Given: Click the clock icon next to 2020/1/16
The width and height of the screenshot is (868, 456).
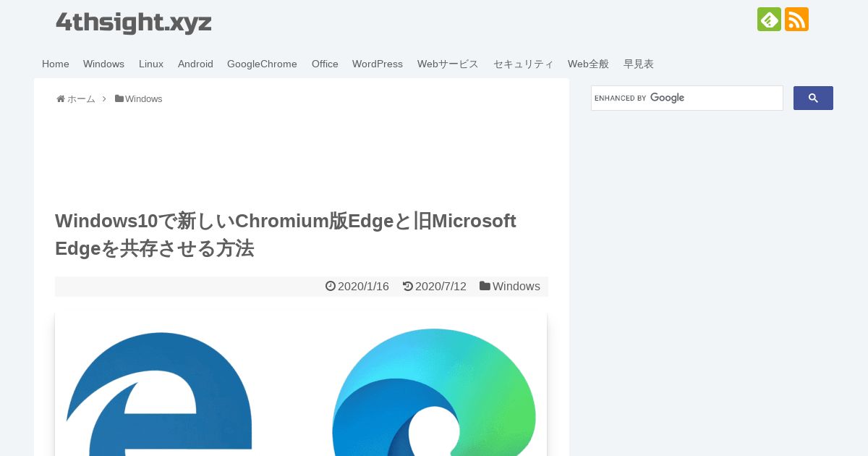Looking at the screenshot, I should [x=331, y=287].
